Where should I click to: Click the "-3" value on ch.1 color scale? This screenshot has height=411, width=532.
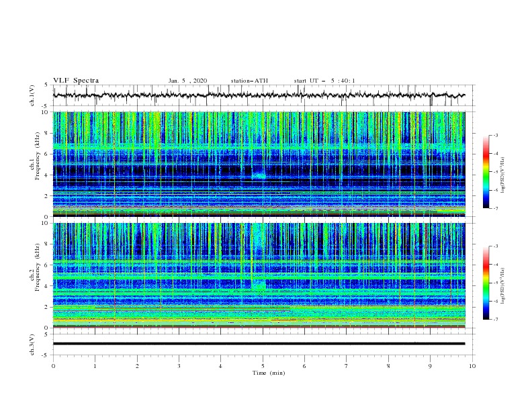[x=495, y=135]
